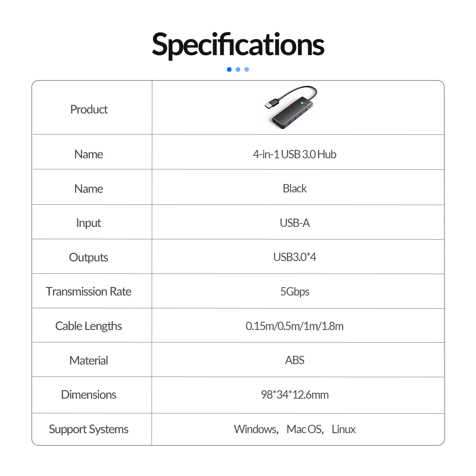Image resolution: width=476 pixels, height=476 pixels.
Task: Select the 0.15m/0.5m/1m/1.8m value
Action: [x=295, y=326]
